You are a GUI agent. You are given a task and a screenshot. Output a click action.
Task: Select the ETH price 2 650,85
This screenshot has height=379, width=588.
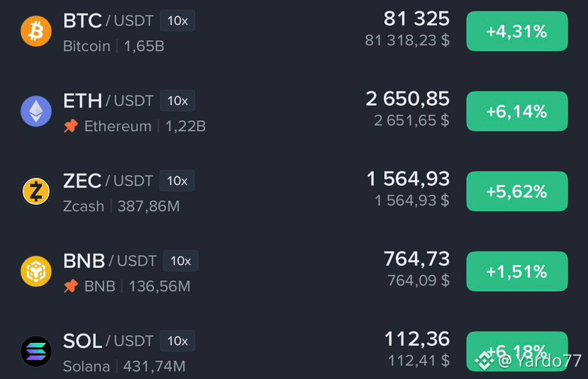tap(408, 99)
